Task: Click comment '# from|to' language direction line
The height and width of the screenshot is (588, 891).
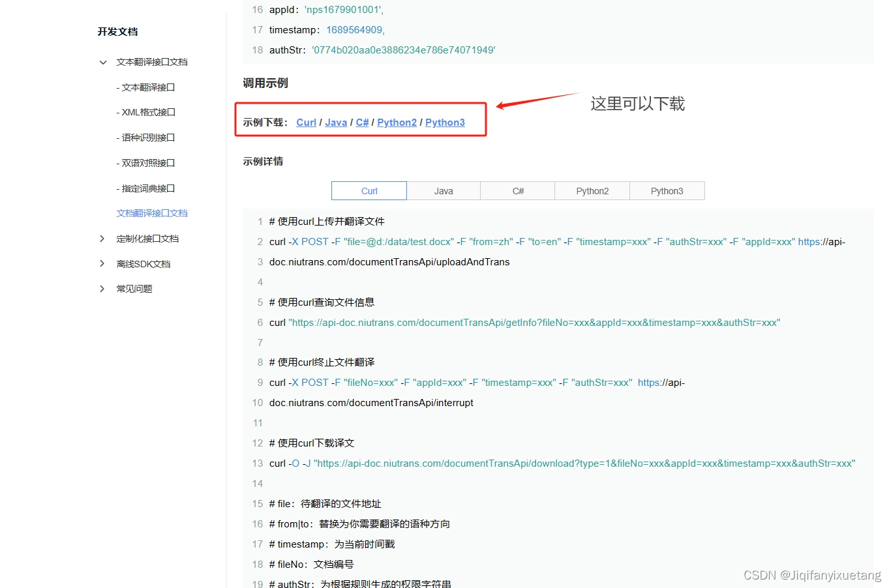Action: tap(359, 524)
